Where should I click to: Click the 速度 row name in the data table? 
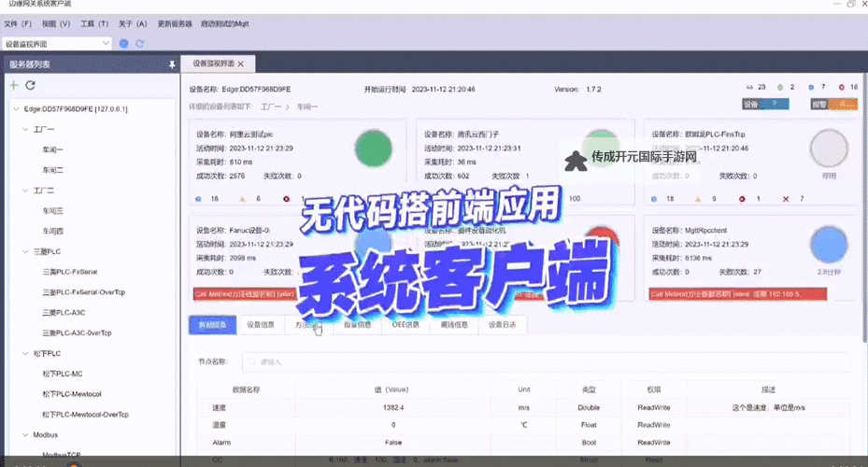coord(220,408)
